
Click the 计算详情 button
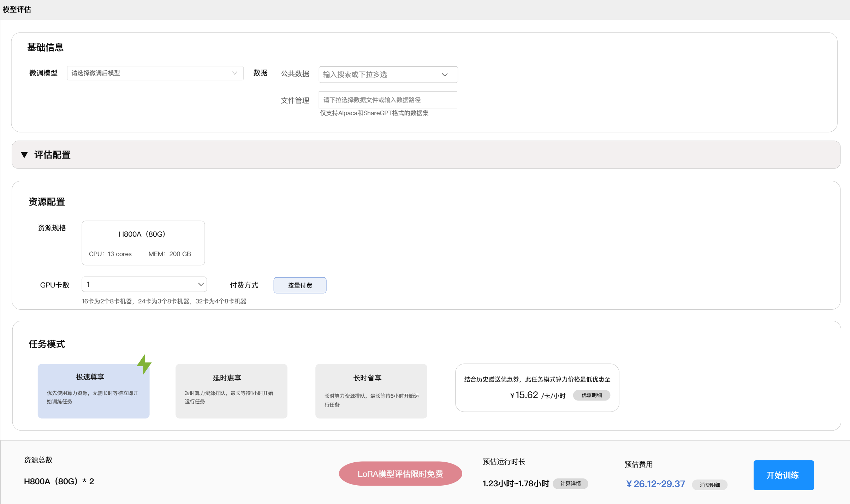coord(570,484)
